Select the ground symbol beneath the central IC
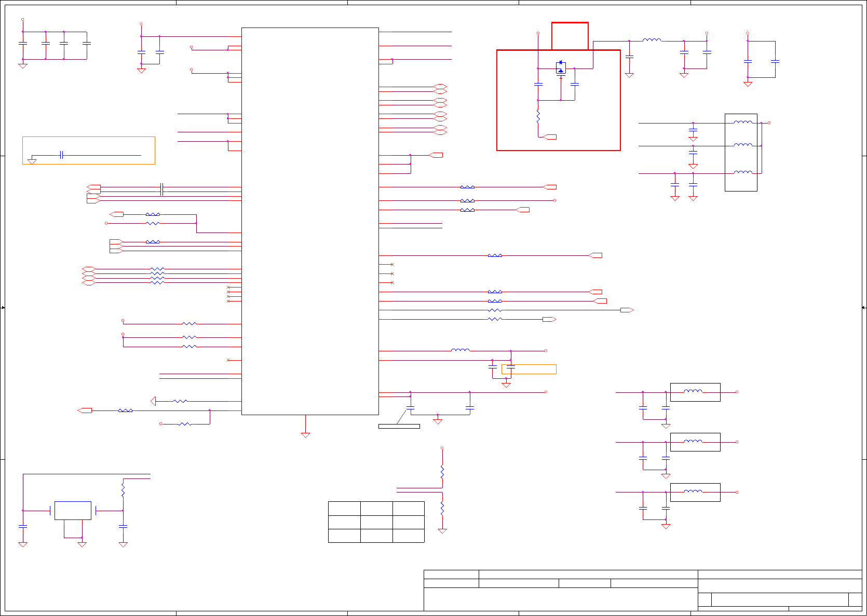This screenshot has width=867, height=616. click(x=305, y=435)
